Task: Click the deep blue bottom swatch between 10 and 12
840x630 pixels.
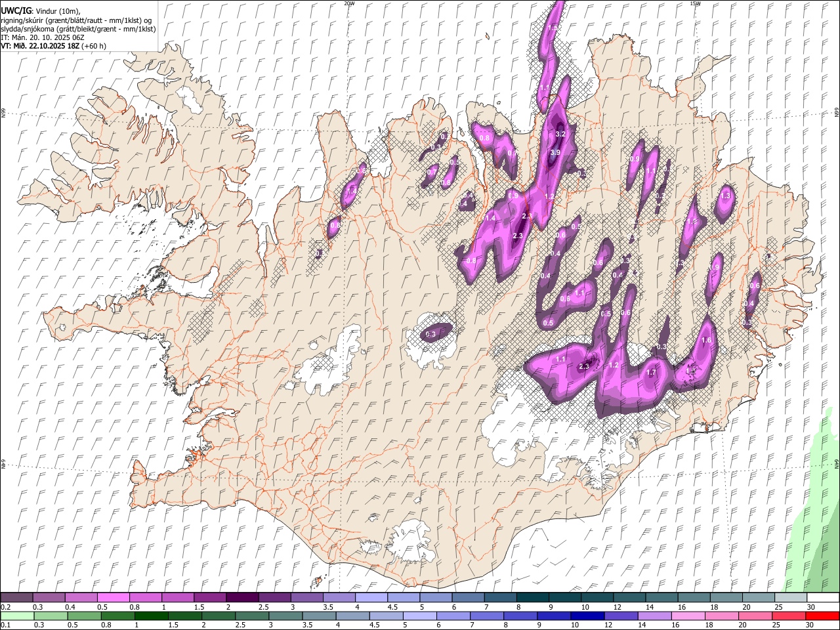Action: tap(587, 616)
